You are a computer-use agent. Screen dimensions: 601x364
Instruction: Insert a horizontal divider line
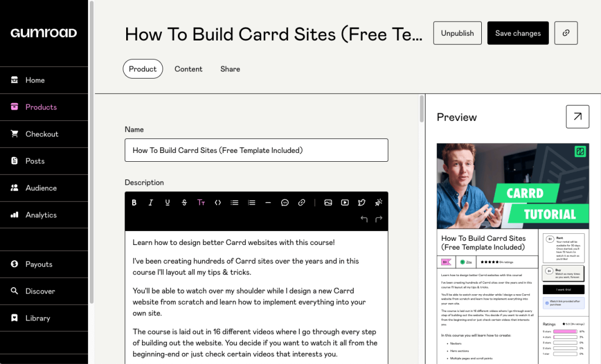click(268, 202)
